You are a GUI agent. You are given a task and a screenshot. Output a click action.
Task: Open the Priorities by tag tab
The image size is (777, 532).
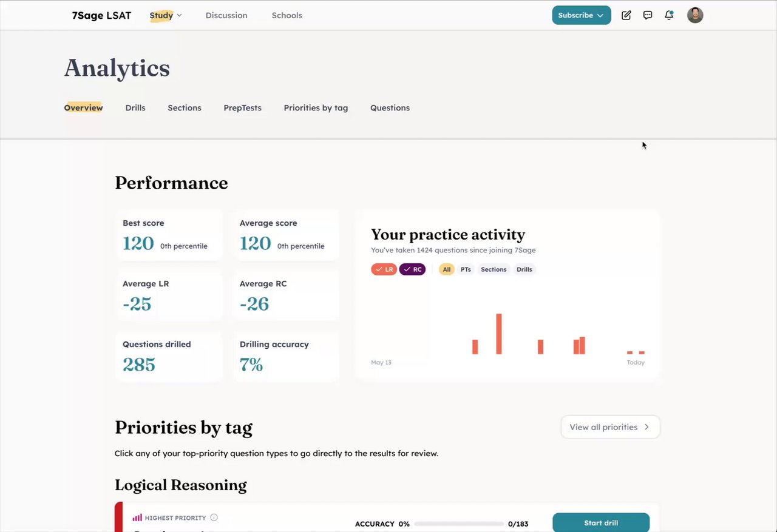316,108
